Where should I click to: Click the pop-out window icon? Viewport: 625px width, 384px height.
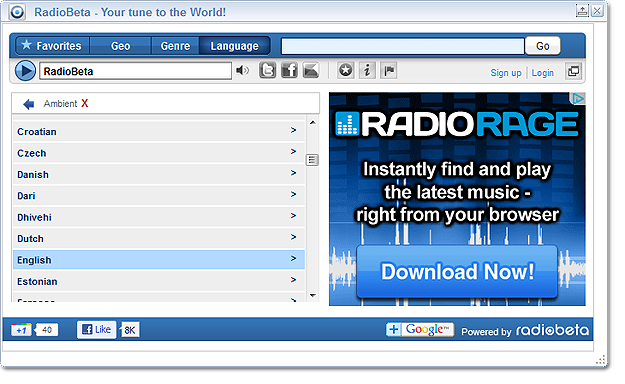(x=574, y=71)
